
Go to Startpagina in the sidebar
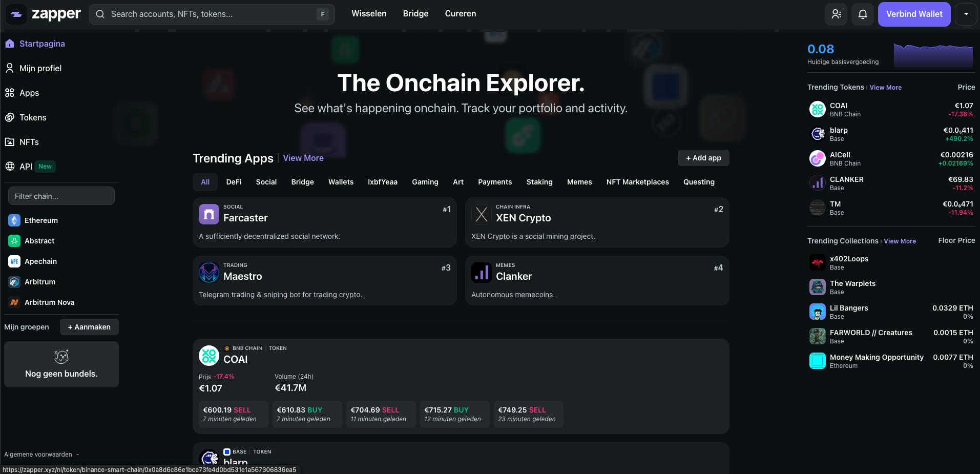point(42,44)
